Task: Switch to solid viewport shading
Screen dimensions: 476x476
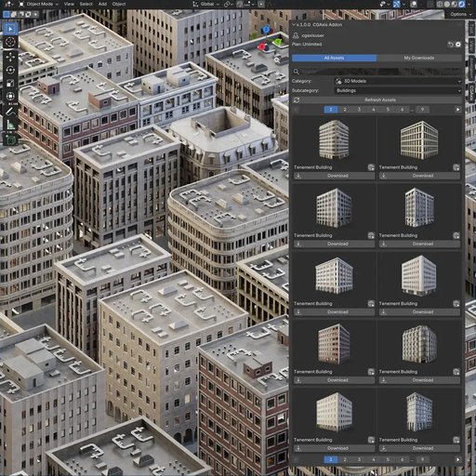Action: coord(447,4)
